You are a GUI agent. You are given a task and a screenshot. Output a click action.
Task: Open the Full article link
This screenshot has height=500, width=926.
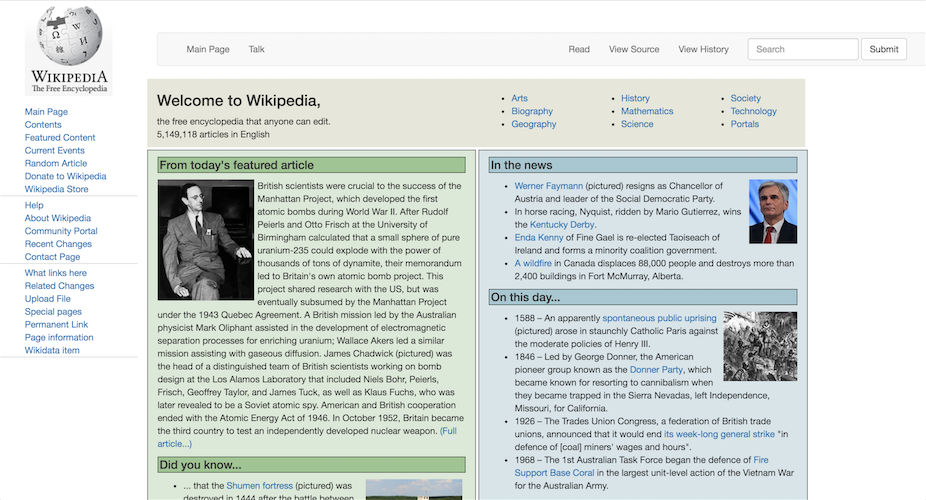(307, 437)
